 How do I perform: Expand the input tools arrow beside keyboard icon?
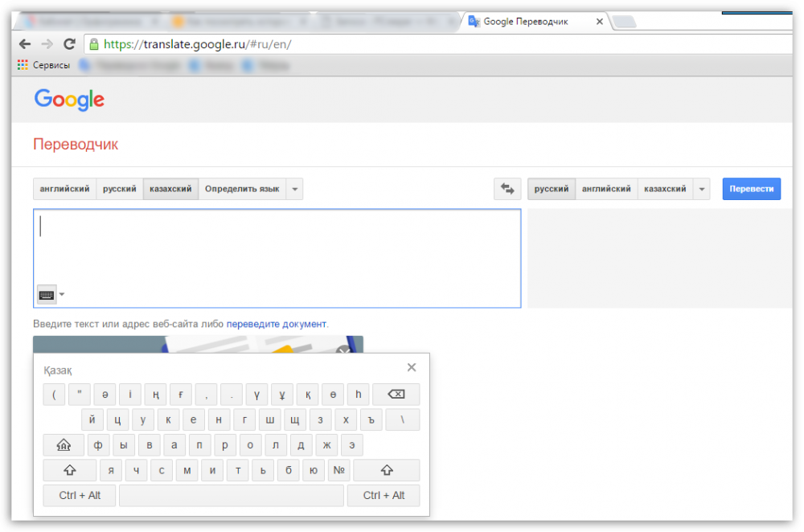click(62, 294)
